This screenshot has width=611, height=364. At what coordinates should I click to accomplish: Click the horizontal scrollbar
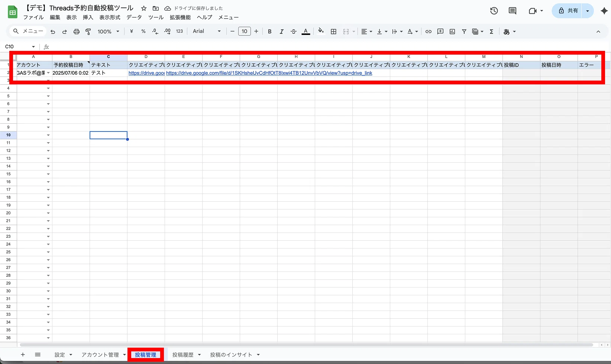307,345
